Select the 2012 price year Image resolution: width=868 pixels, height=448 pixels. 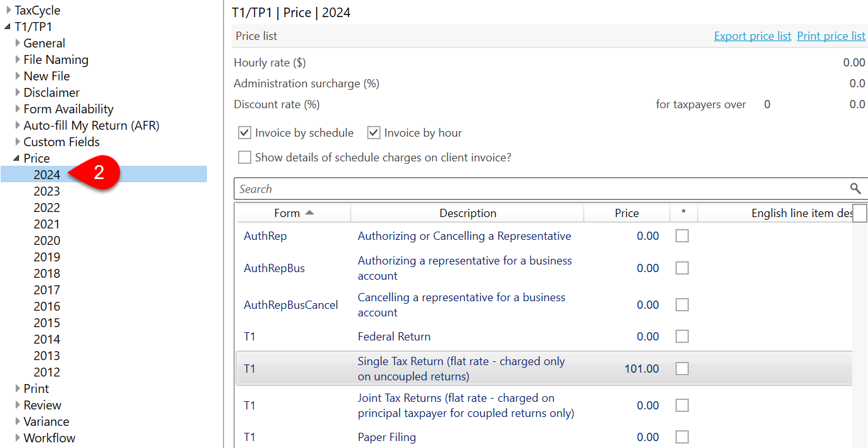47,372
